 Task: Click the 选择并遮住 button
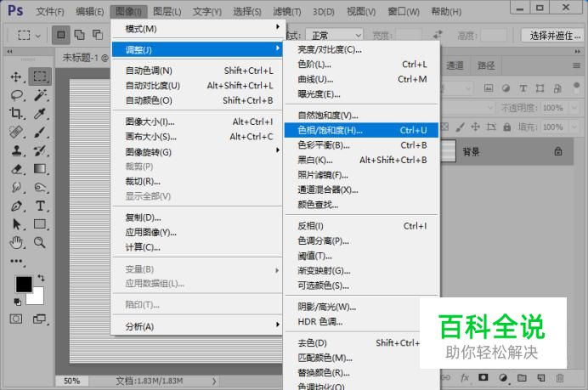tap(554, 36)
